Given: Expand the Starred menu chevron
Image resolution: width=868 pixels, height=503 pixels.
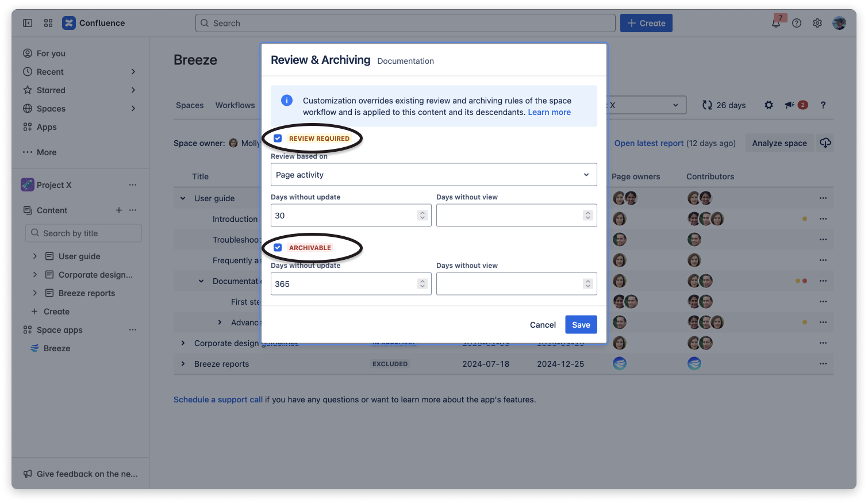Looking at the screenshot, I should coord(133,90).
